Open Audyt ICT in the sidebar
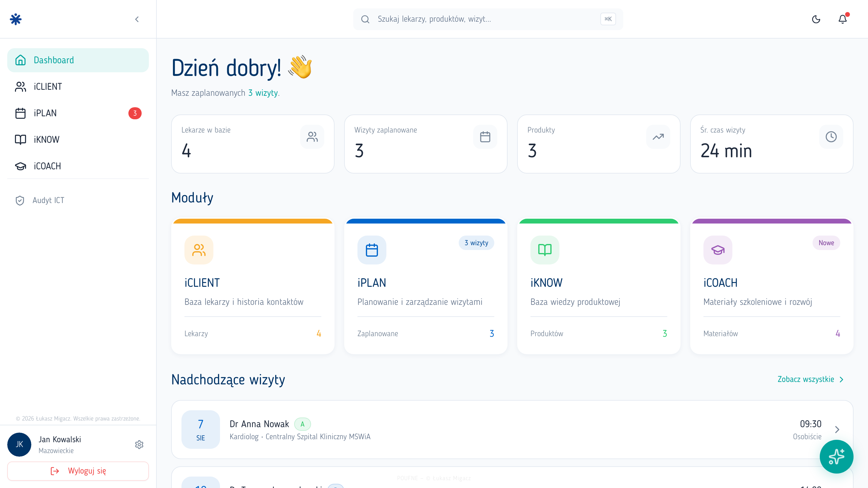The height and width of the screenshot is (488, 868). [x=78, y=200]
